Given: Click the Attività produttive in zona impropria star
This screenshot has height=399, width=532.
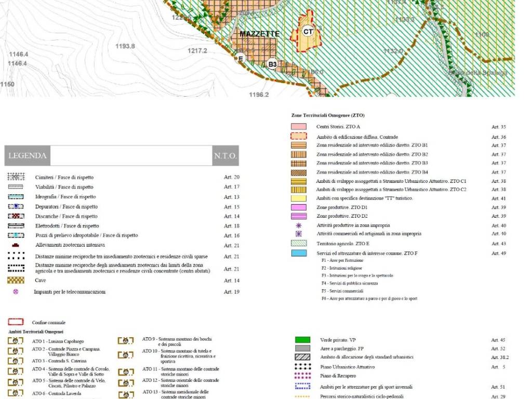Looking at the screenshot, I should pyautogui.click(x=299, y=225).
